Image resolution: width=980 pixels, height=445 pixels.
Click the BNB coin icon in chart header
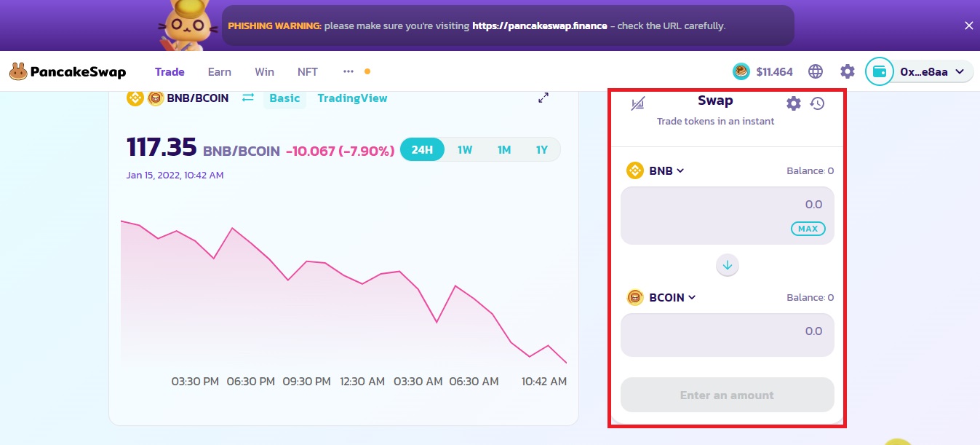[135, 98]
